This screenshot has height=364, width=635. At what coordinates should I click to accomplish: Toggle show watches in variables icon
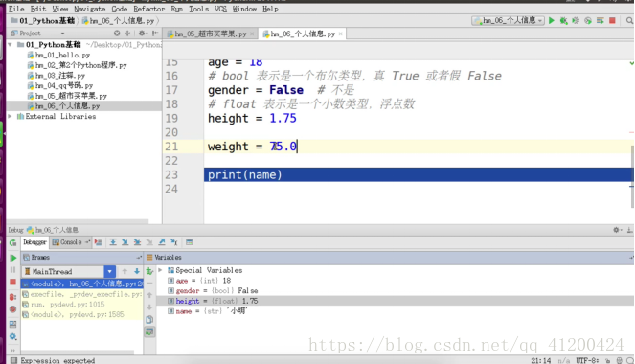tap(149, 331)
